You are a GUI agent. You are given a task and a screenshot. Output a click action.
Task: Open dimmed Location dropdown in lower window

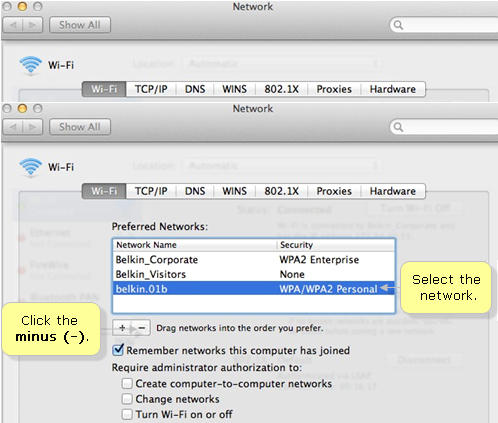pos(282,166)
